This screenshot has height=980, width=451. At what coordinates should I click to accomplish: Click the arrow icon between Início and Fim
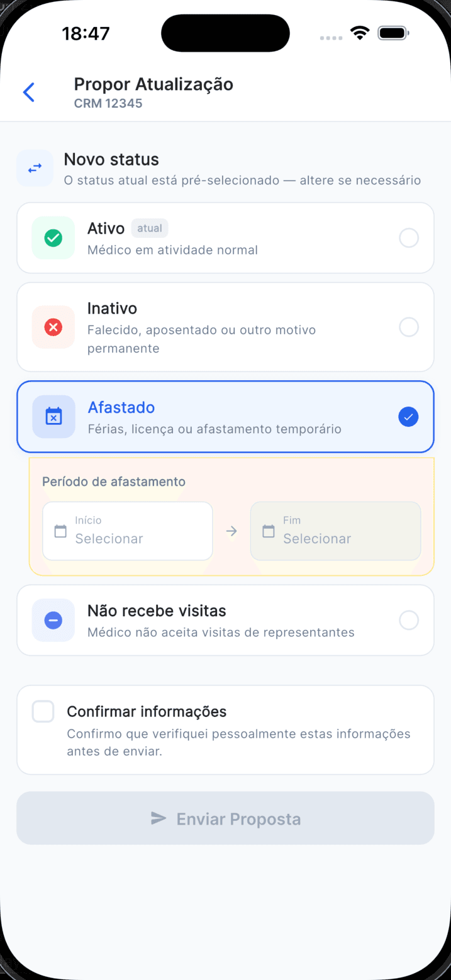pos(231,531)
